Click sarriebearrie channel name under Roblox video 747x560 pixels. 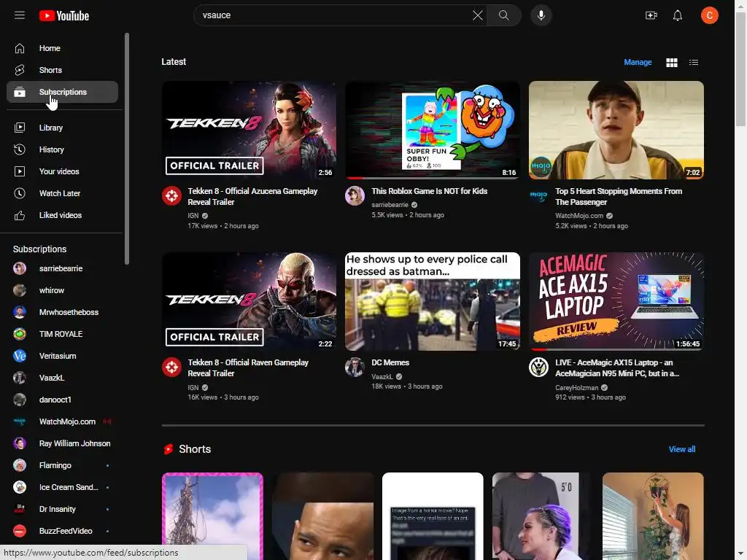(x=390, y=205)
